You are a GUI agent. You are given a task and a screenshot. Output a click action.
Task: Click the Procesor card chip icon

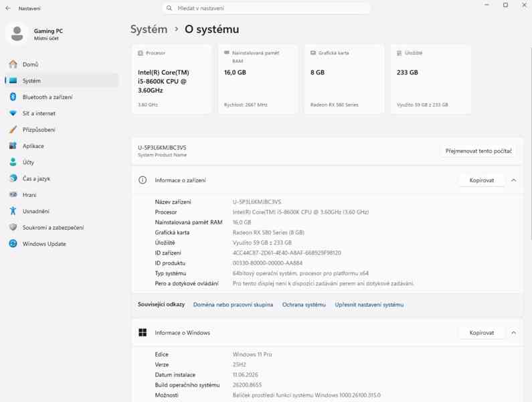[141, 53]
